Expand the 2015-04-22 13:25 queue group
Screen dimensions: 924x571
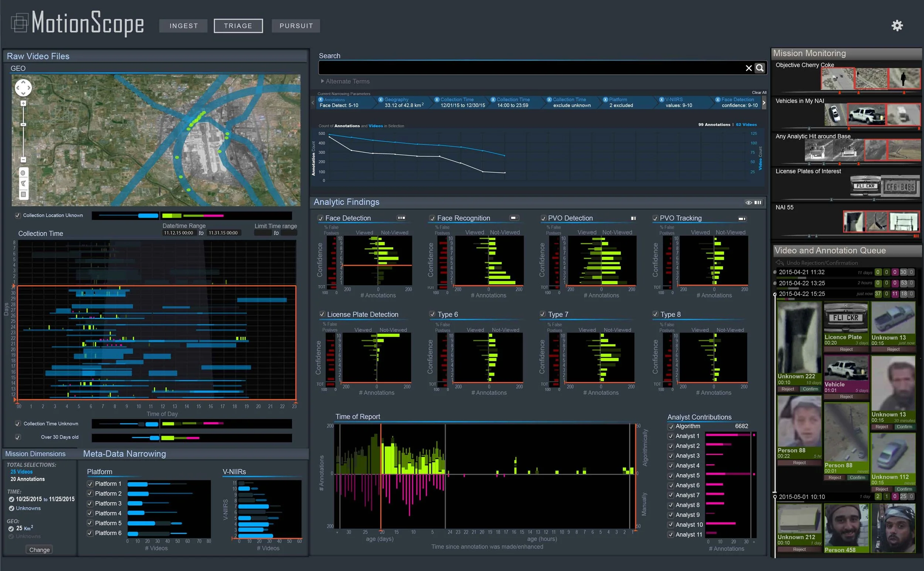tap(775, 283)
